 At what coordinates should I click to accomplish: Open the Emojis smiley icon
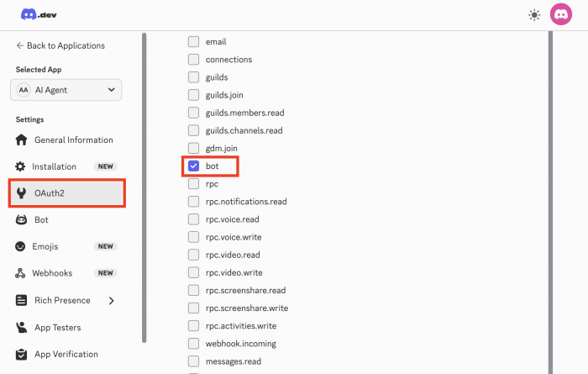pos(20,246)
